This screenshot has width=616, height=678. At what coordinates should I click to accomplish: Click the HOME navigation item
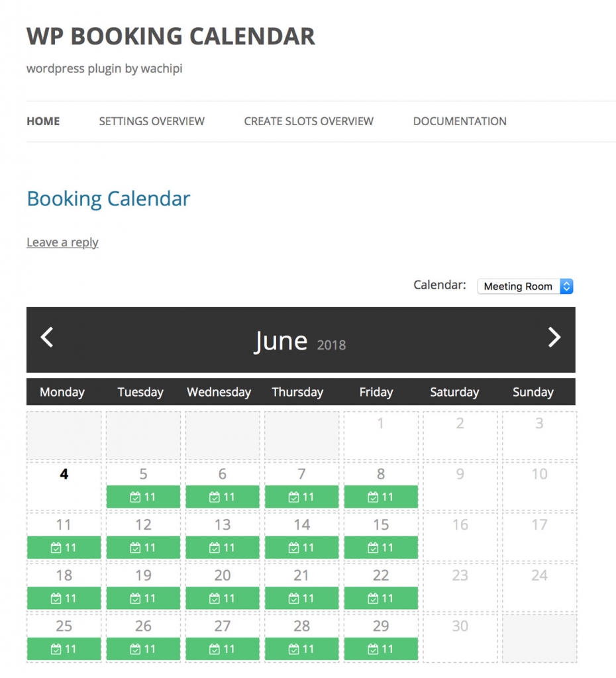coord(43,121)
